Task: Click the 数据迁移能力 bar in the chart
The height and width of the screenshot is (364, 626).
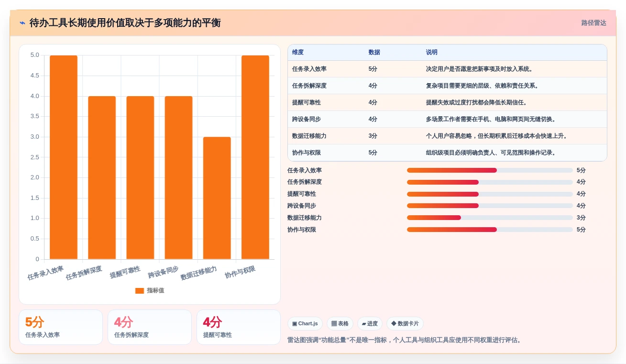Action: point(217,198)
